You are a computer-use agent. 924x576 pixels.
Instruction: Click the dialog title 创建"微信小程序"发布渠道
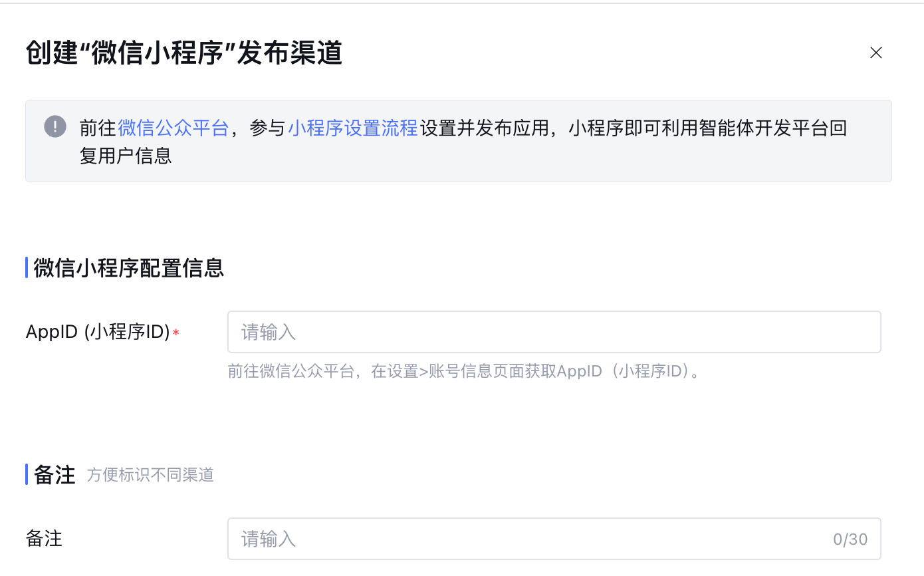[183, 53]
